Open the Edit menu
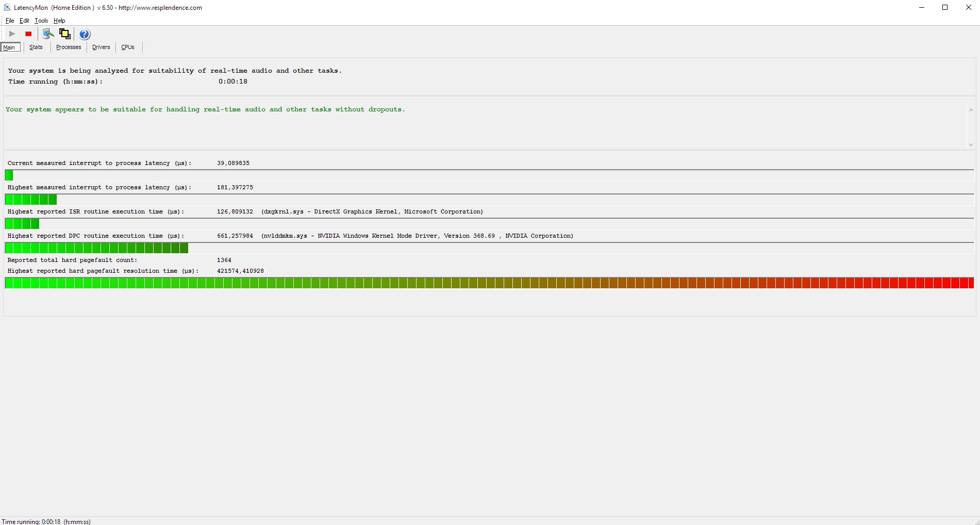 tap(24, 21)
